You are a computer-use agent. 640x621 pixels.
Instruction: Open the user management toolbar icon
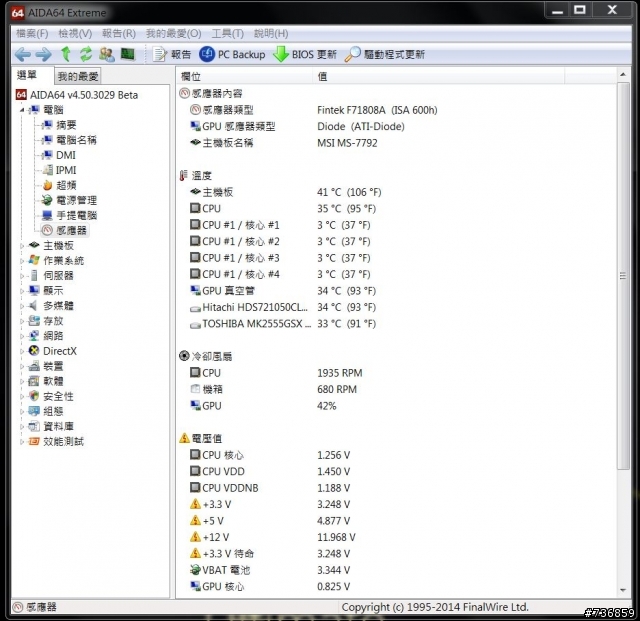click(x=107, y=54)
